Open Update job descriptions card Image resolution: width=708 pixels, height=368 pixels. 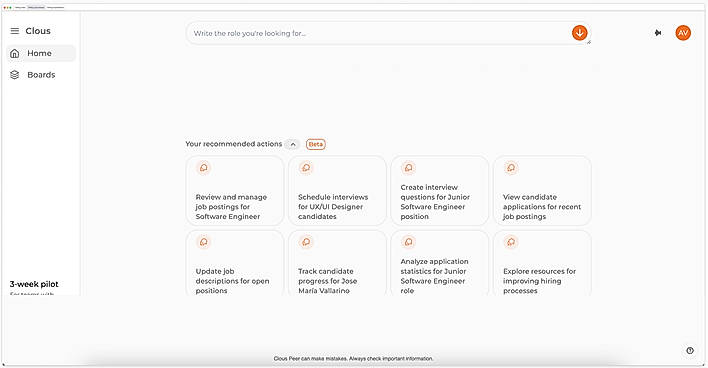click(235, 263)
